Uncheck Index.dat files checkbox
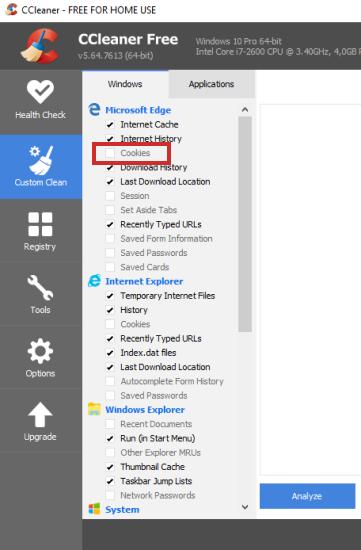Viewport: 361px width, 550px height. coord(110,353)
